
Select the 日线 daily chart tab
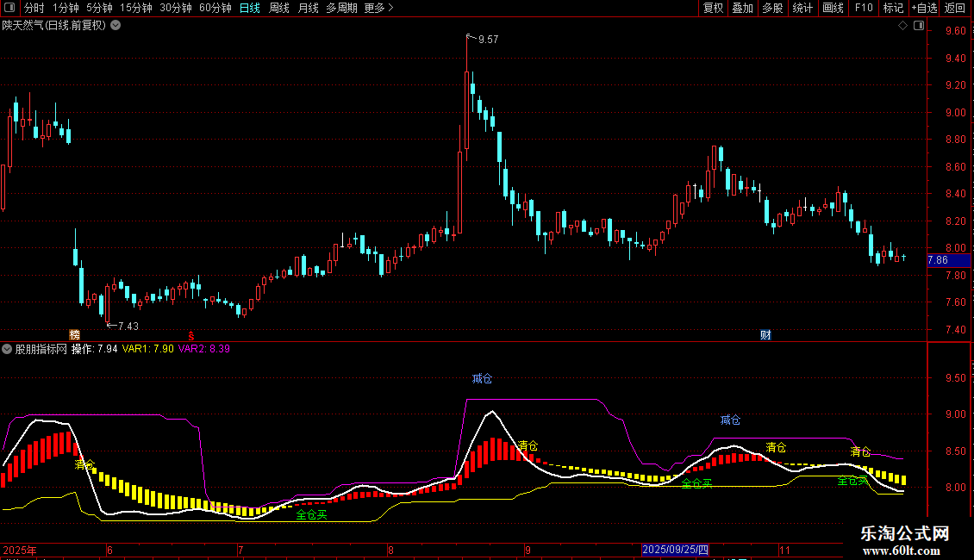(x=250, y=8)
